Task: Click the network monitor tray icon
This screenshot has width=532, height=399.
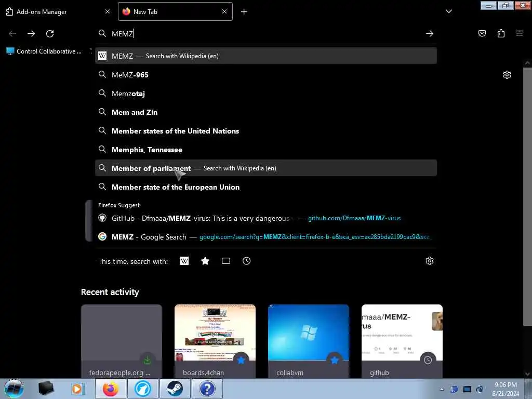Action: point(467,390)
